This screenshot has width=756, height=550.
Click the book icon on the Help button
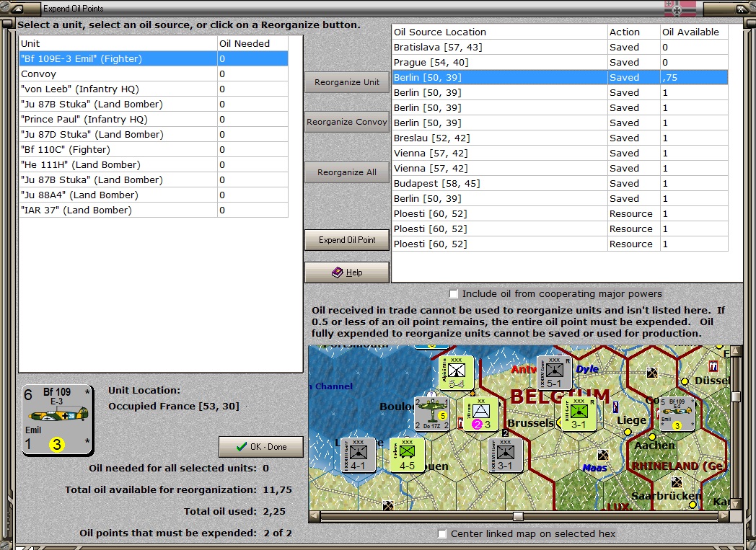(338, 272)
